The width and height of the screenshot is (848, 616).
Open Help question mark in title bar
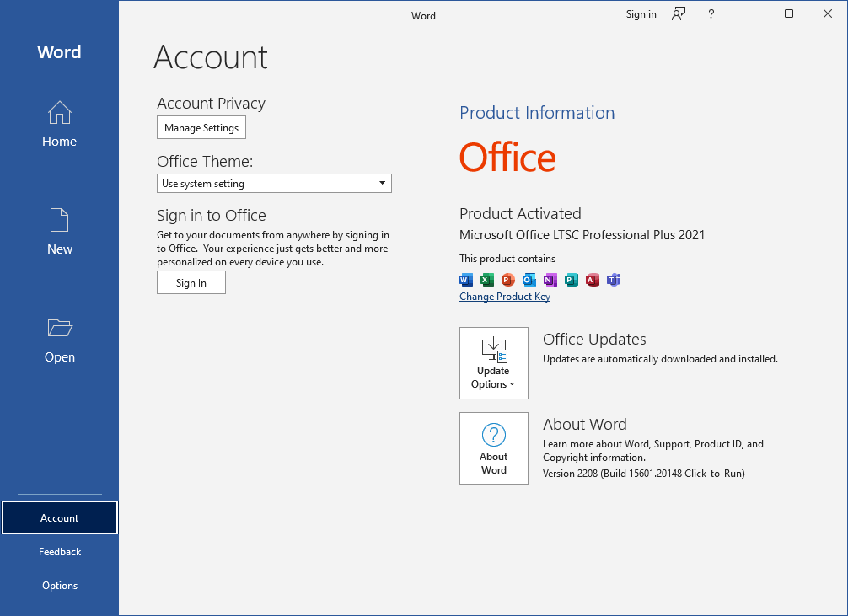point(711,14)
